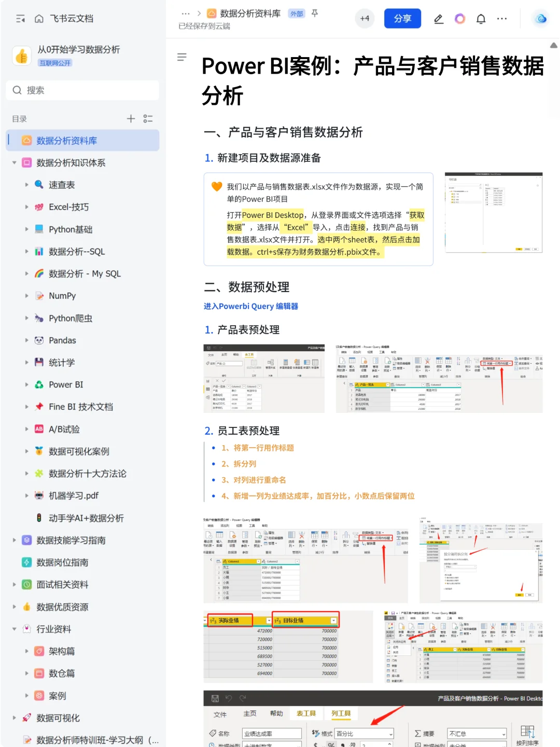Expand the 数据技能学习指南 node
Image resolution: width=560 pixels, height=747 pixels.
[x=15, y=540]
